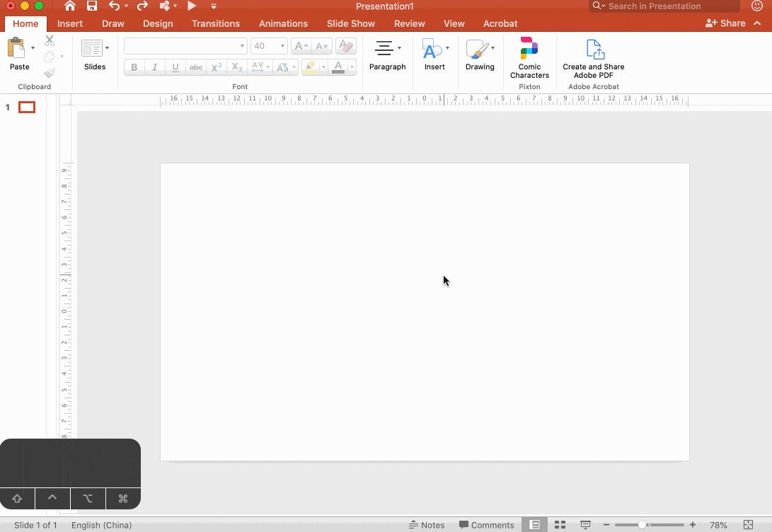The height and width of the screenshot is (532, 772).
Task: Click the Home icon in title bar
Action: pos(69,6)
